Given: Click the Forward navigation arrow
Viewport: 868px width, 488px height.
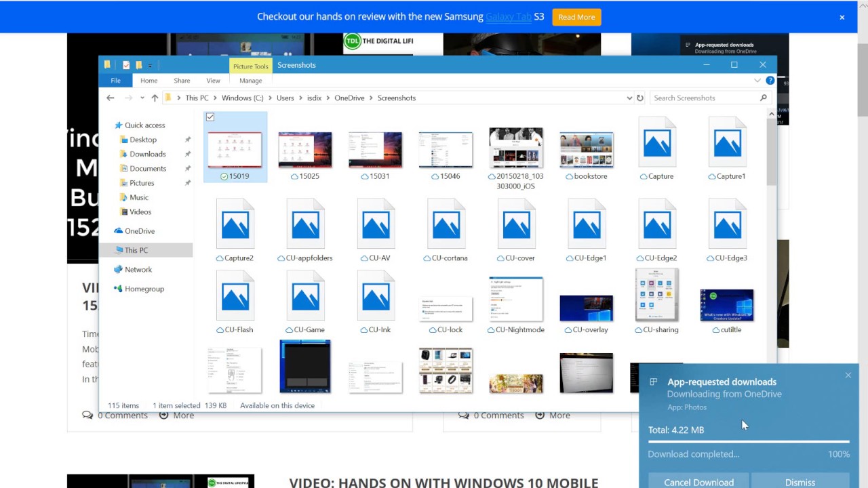Looking at the screenshot, I should [128, 98].
